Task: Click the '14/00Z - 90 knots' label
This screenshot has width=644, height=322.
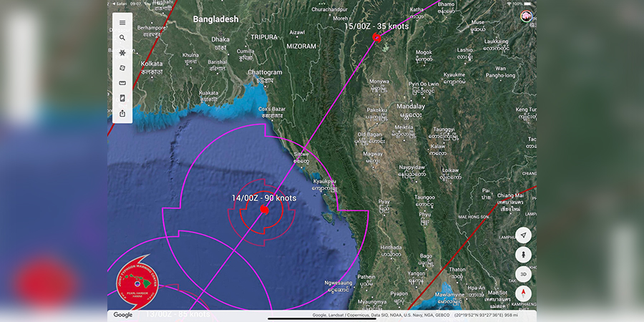Action: 264,198
